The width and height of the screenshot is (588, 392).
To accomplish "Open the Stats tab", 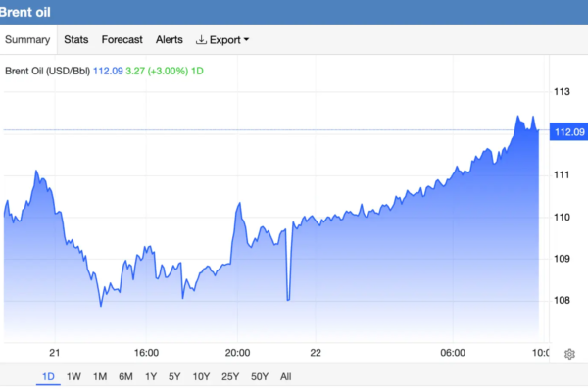I will point(76,39).
